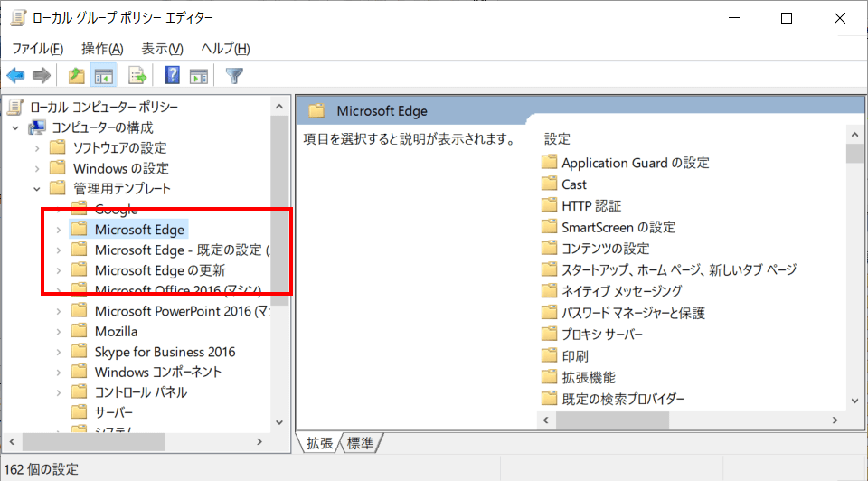Click the settings list scroll up arrow
This screenshot has height=481, width=868.
[854, 135]
